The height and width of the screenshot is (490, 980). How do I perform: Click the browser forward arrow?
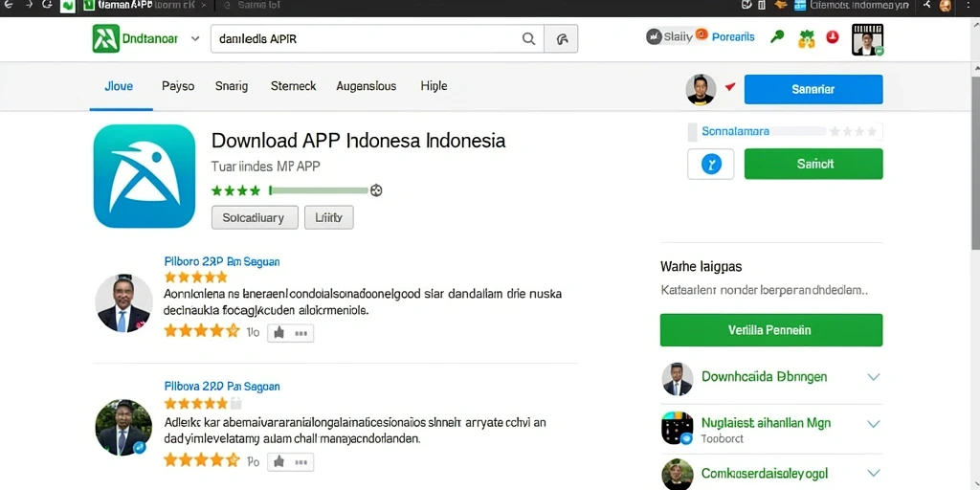30,5
